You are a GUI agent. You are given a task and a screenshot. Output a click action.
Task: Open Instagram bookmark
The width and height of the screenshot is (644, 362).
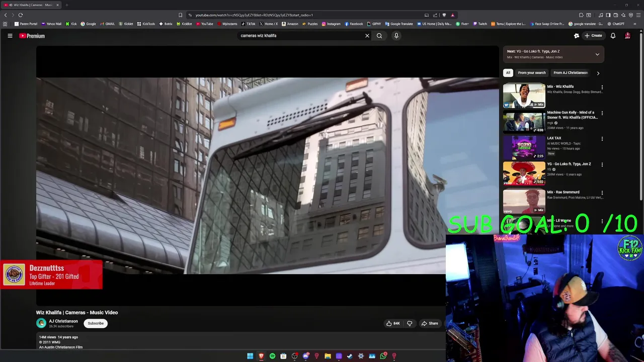331,24
